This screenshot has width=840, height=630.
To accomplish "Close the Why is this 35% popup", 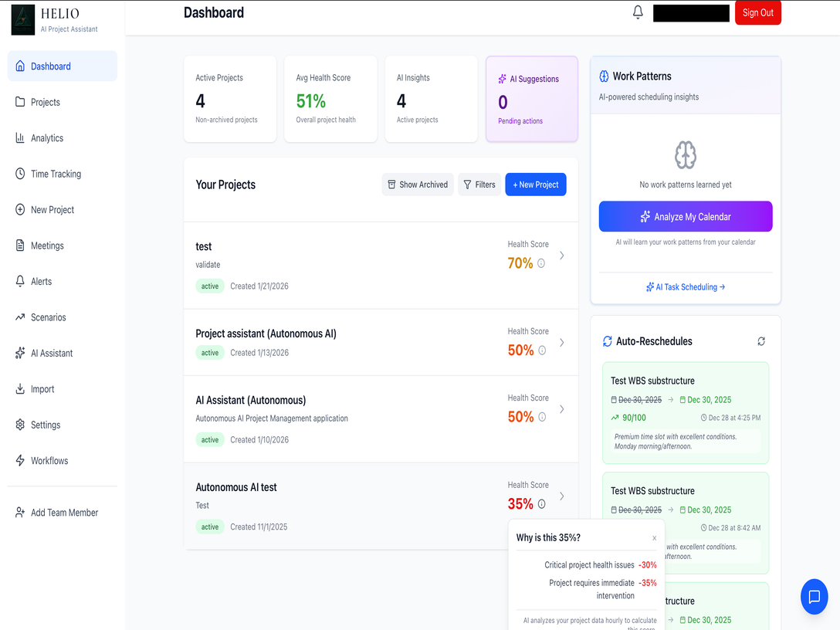I will (654, 537).
